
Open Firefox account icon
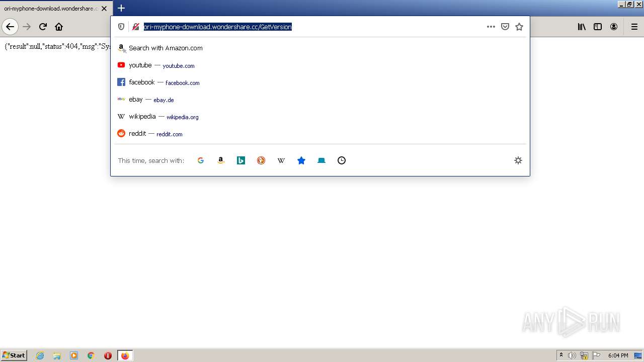[x=614, y=27]
